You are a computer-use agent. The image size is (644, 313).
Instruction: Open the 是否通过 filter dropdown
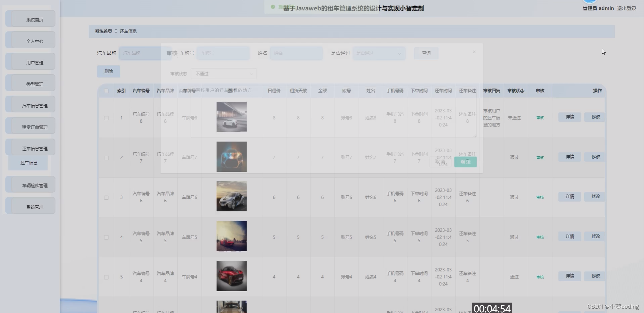click(379, 53)
